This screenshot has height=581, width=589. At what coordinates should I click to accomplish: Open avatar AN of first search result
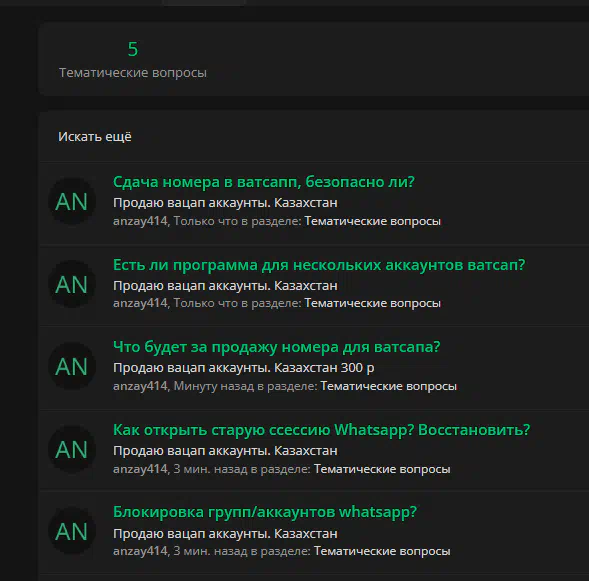(72, 201)
